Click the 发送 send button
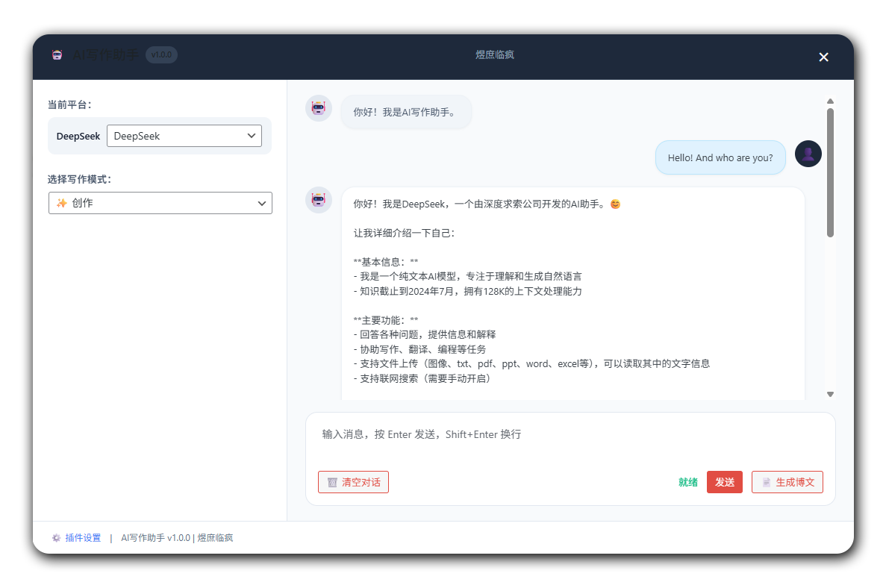 tap(724, 482)
